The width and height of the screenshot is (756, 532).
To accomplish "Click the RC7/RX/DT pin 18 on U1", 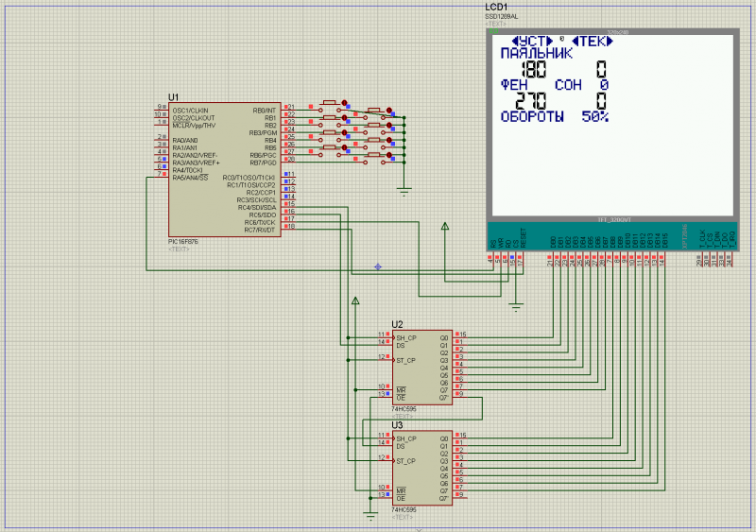I will pos(289,230).
